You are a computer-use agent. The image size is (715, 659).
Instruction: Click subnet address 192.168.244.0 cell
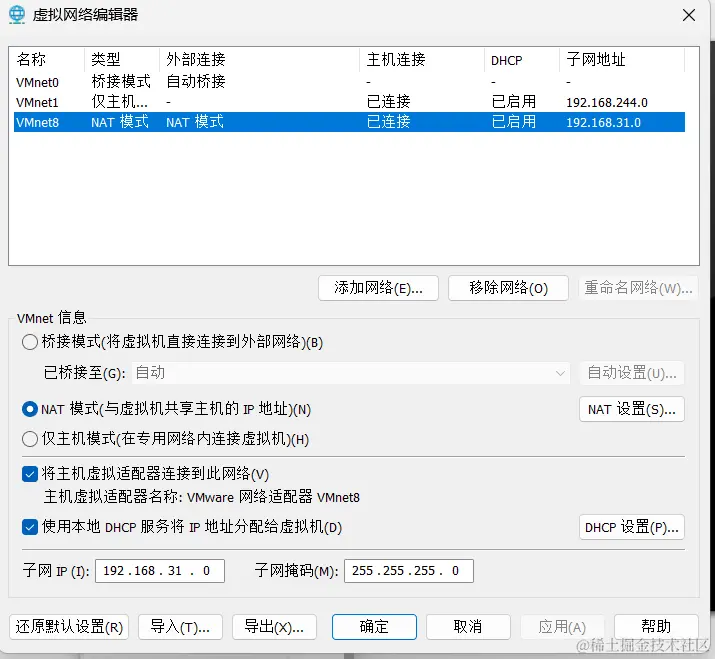click(x=607, y=103)
